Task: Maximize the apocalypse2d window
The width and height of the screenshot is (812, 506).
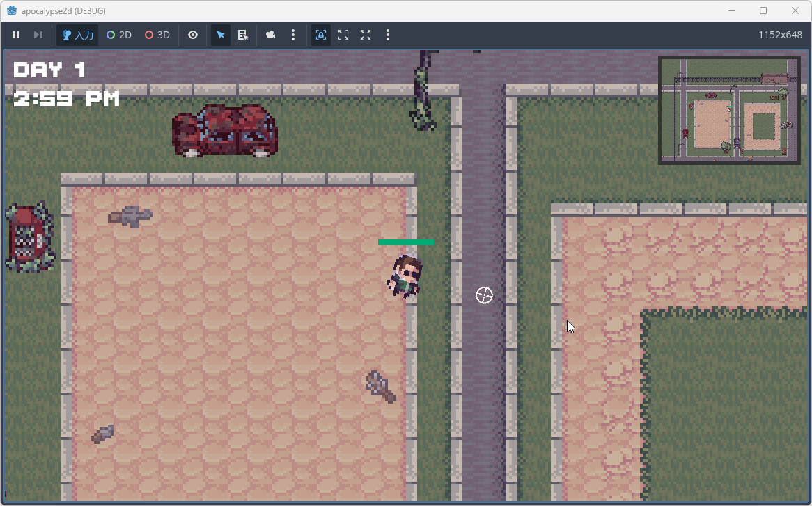Action: (x=763, y=10)
